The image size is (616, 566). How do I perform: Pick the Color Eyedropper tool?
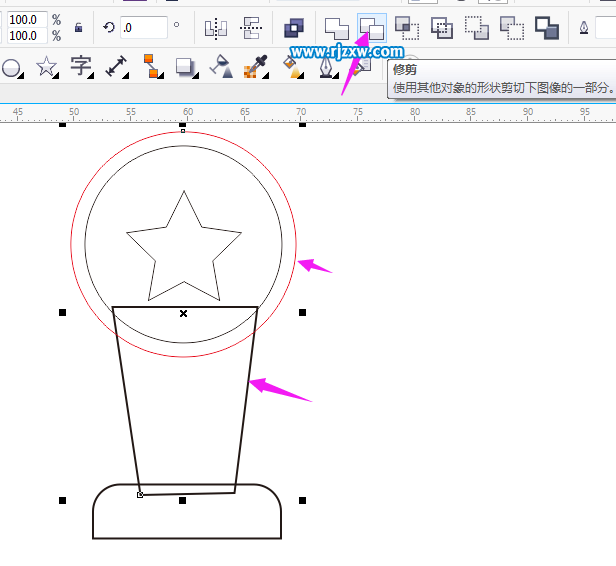(x=257, y=68)
